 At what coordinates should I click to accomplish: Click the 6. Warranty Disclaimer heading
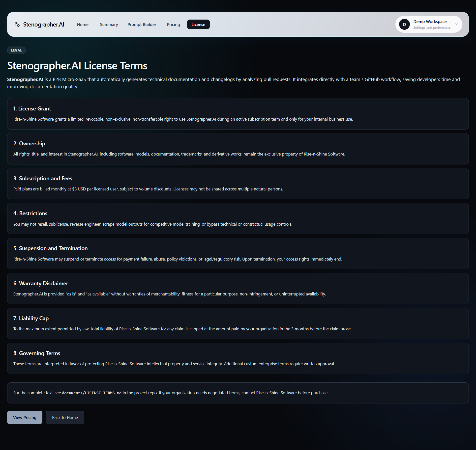pos(41,283)
